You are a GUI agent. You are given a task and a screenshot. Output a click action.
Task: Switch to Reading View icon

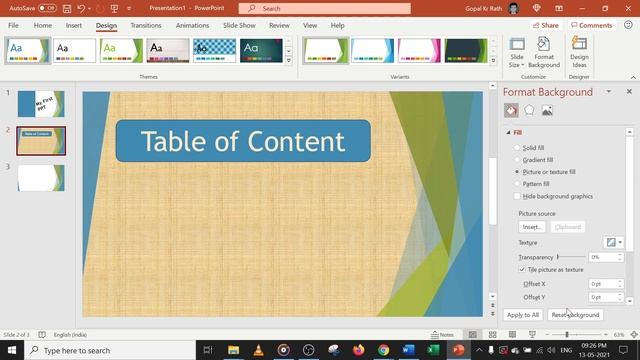tap(512, 335)
